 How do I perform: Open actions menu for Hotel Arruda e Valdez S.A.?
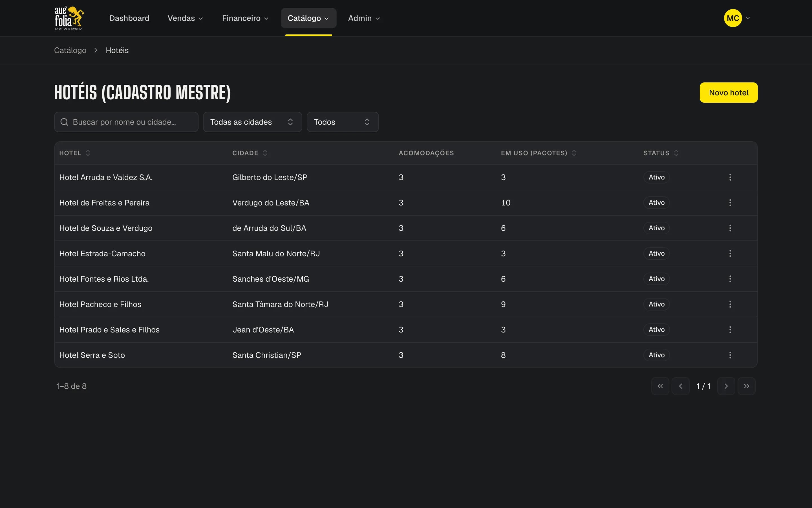(x=730, y=177)
